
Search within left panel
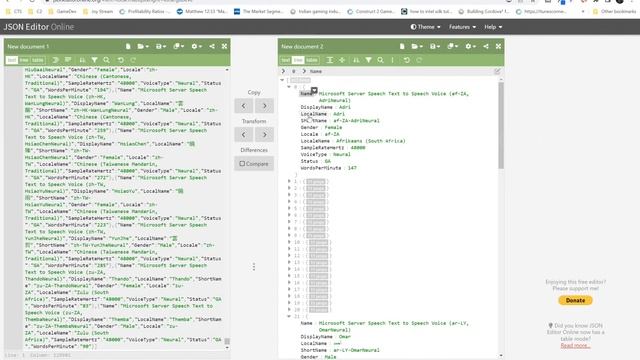[x=106, y=60]
